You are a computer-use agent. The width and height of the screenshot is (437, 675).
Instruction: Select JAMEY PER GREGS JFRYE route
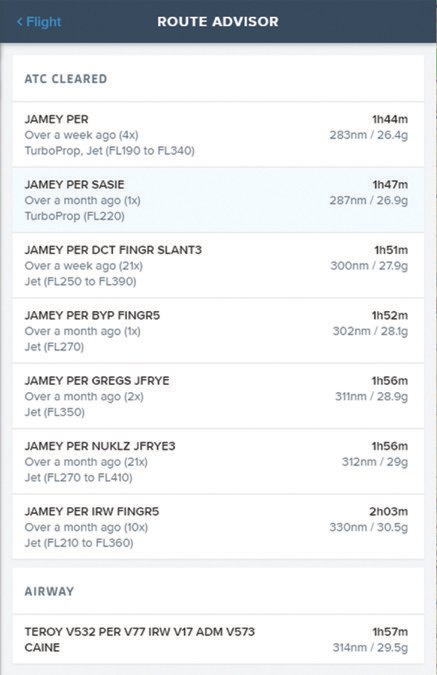pos(218,396)
